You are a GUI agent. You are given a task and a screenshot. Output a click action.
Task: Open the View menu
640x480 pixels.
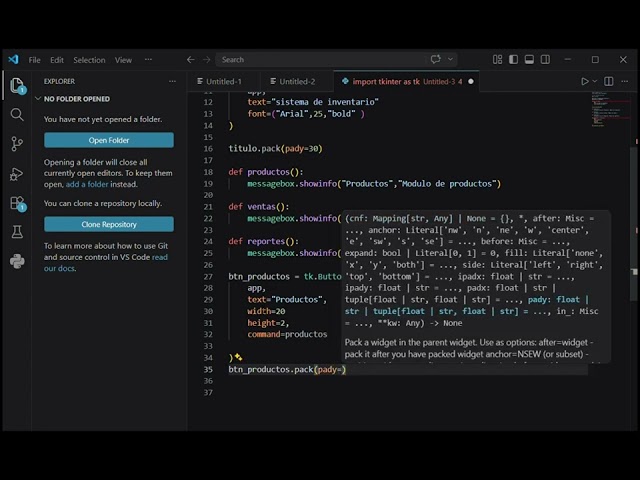[123, 60]
